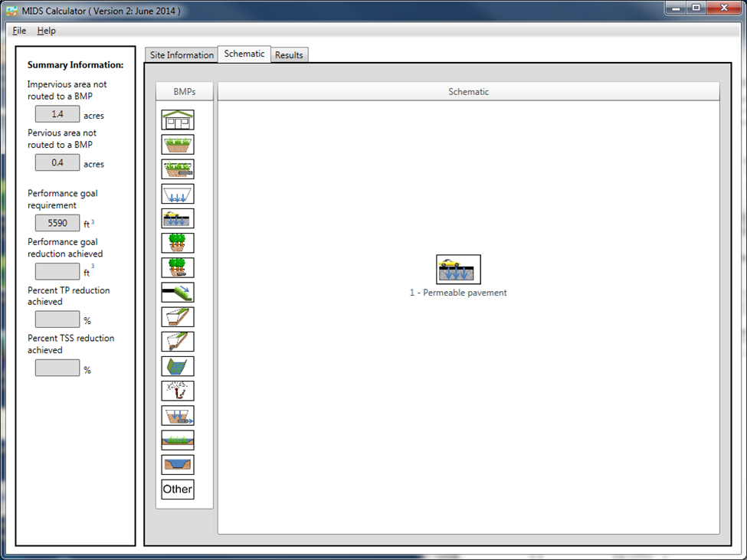Image resolution: width=747 pixels, height=560 pixels.
Task: Click the permeable pavement icon in BMPs list
Action: point(178,218)
